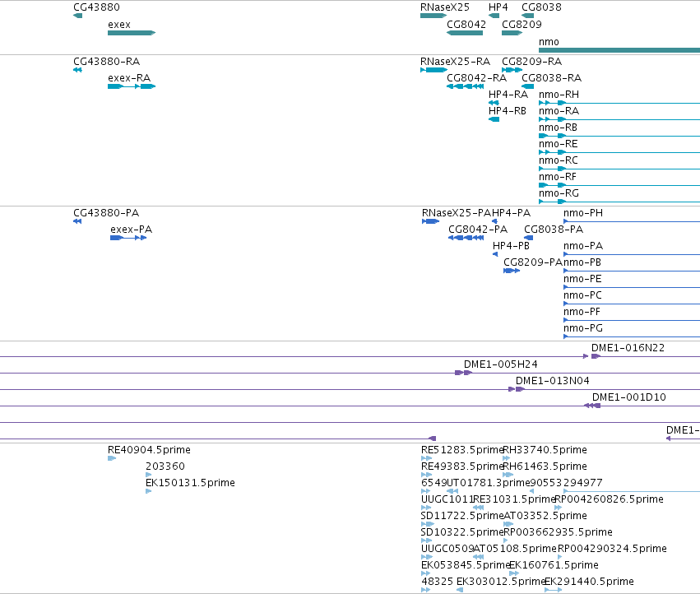Image resolution: width=700 pixels, height=594 pixels.
Task: Click the RH61463.5prime EST label
Action: pos(545,466)
